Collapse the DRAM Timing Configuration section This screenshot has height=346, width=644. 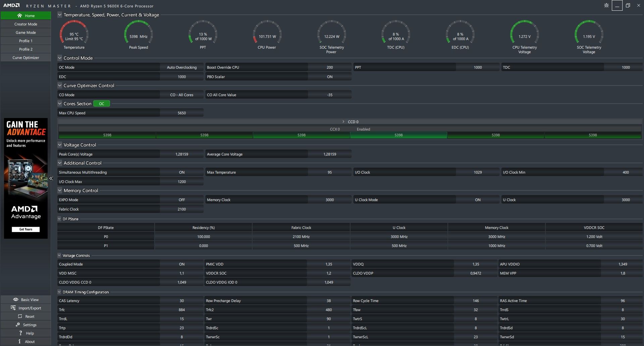pyautogui.click(x=59, y=292)
